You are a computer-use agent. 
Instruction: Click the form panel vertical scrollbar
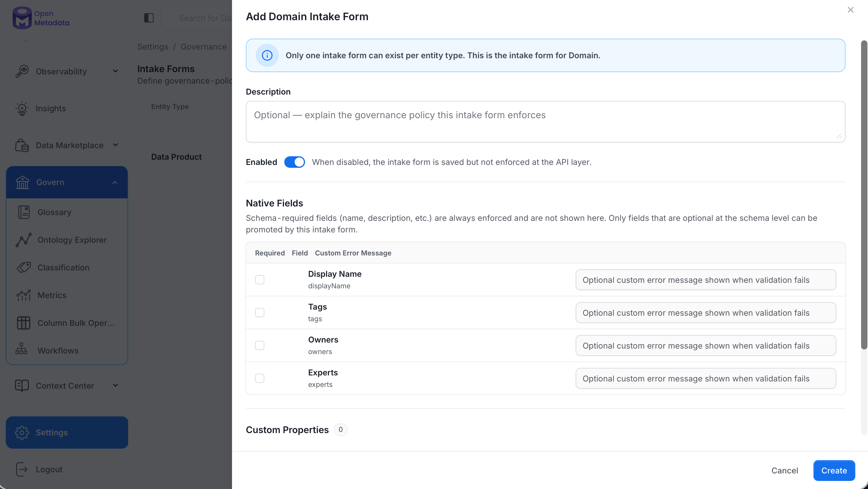click(x=864, y=195)
